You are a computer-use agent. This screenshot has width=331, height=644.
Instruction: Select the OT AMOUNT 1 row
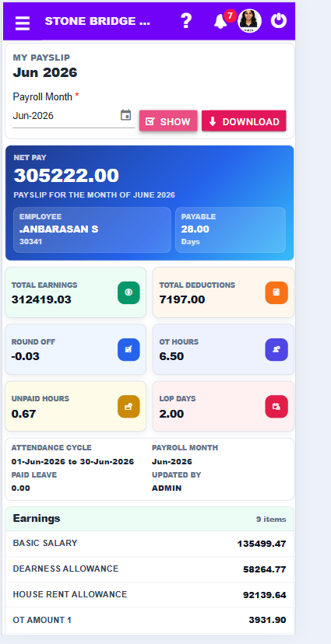click(150, 620)
